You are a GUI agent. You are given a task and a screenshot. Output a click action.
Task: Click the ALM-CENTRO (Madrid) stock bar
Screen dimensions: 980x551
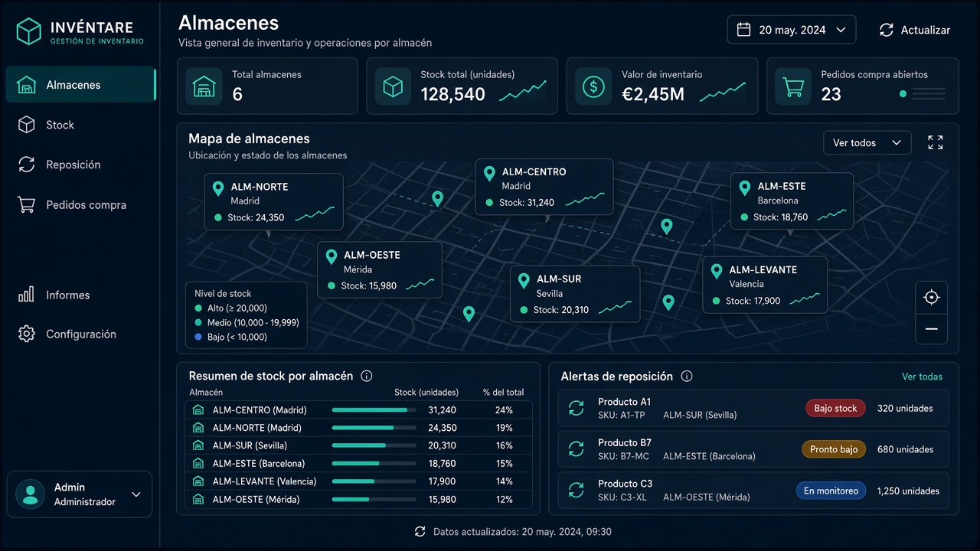coord(374,410)
